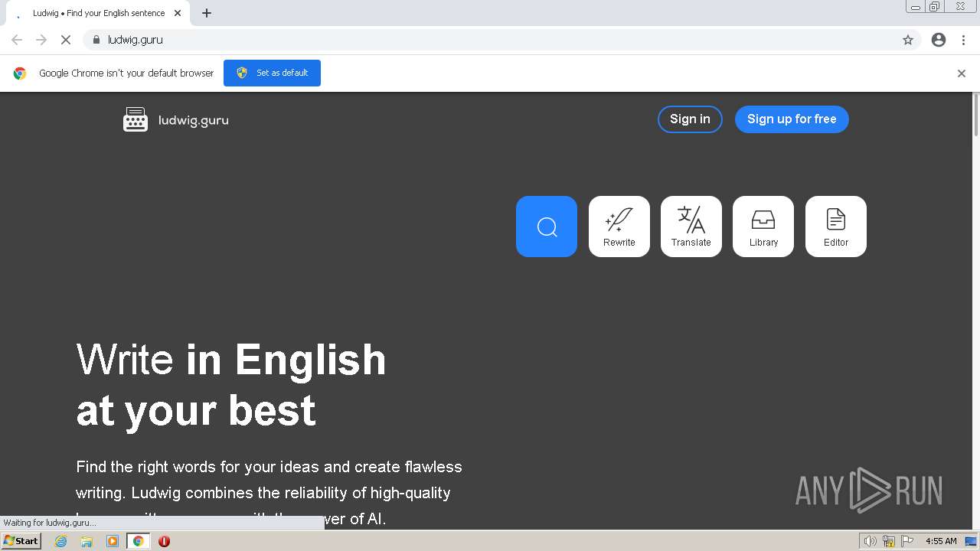The image size is (980, 551).
Task: Open Chrome three-dot menu
Action: 964,40
